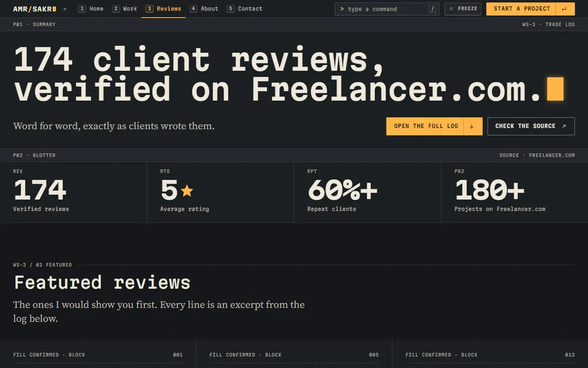588x368 pixels.
Task: Click the 'WS-3 · TRADE LOG' label
Action: 548,25
